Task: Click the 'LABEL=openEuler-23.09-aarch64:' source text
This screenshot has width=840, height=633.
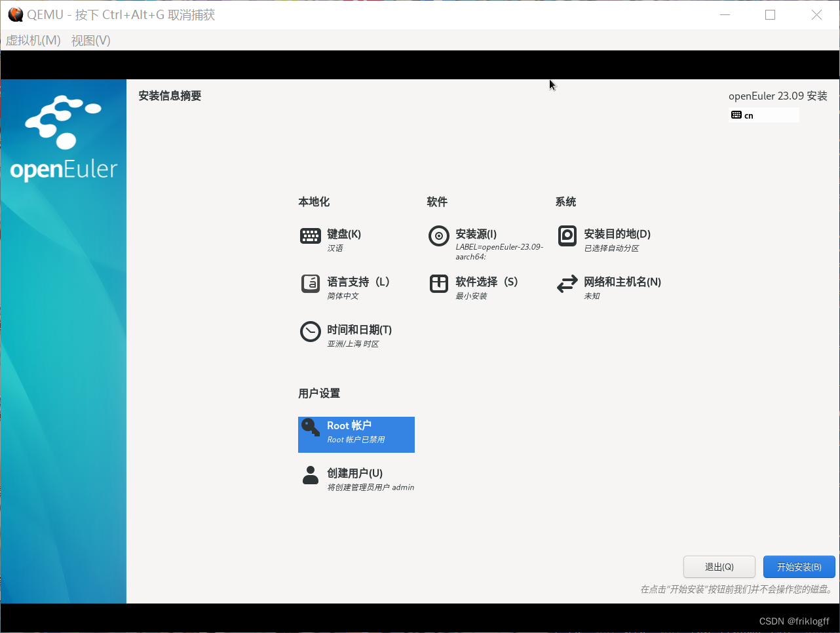Action: click(x=499, y=252)
